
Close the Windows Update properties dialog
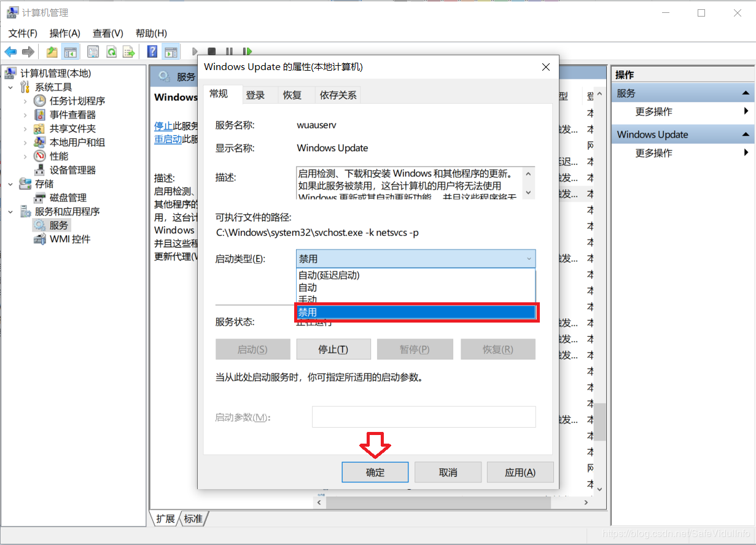click(x=545, y=66)
